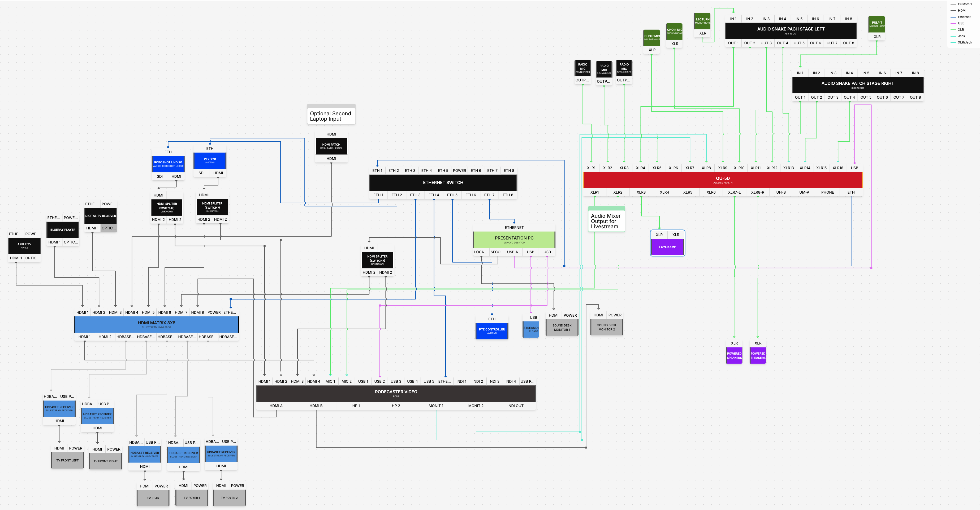The height and width of the screenshot is (510, 980).
Task: Click the Custom 1 legend entry
Action: pos(961,4)
